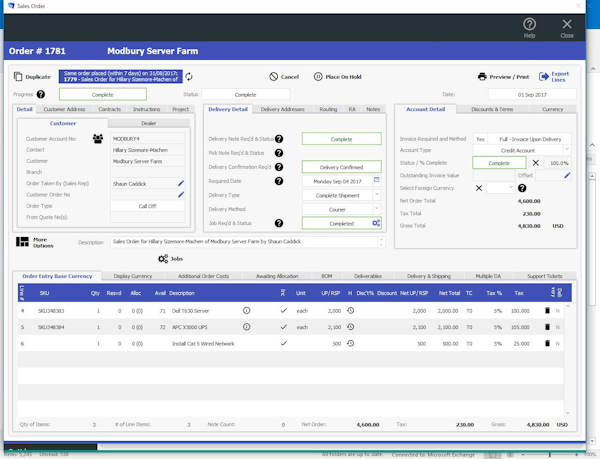Viewport: 600px width, 459px height.
Task: Edit the Customer Order No field
Action: pos(181,195)
